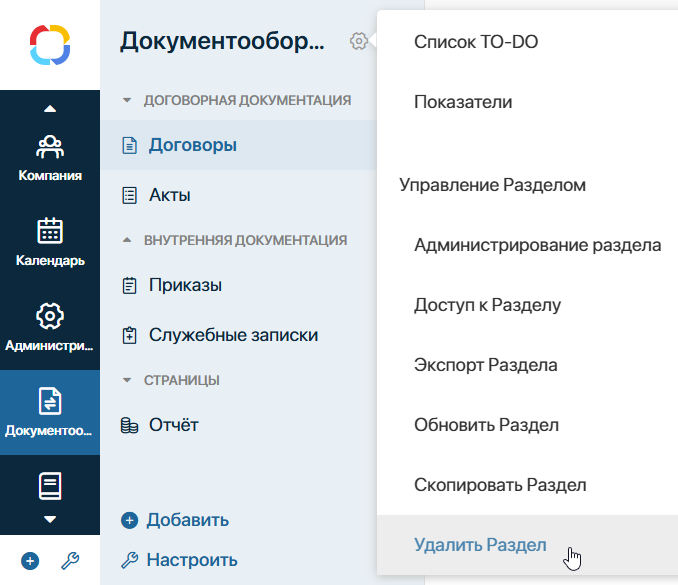Choose Удалить Раздел
Viewport: 678px width, 585px height.
pos(528,545)
